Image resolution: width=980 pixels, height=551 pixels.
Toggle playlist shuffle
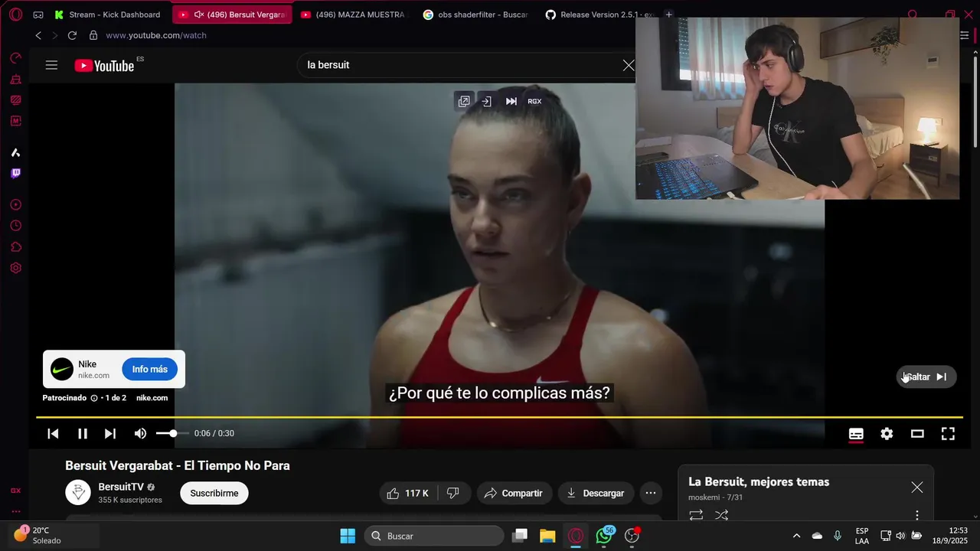(721, 515)
